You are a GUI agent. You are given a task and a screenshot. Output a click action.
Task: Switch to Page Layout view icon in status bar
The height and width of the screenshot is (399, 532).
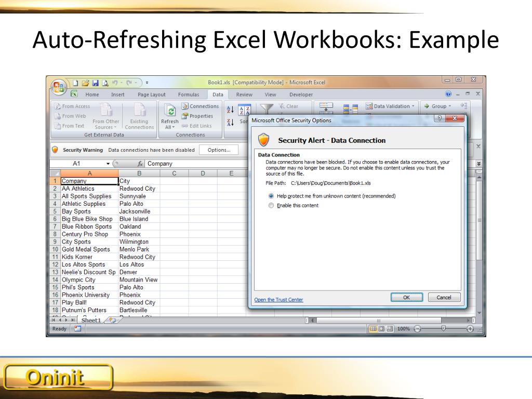381,328
